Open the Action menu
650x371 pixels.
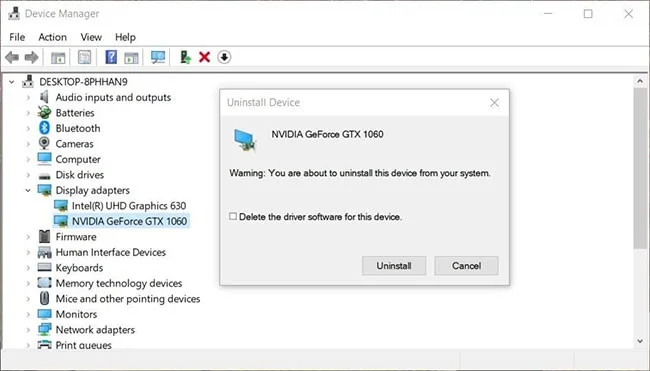(x=53, y=37)
